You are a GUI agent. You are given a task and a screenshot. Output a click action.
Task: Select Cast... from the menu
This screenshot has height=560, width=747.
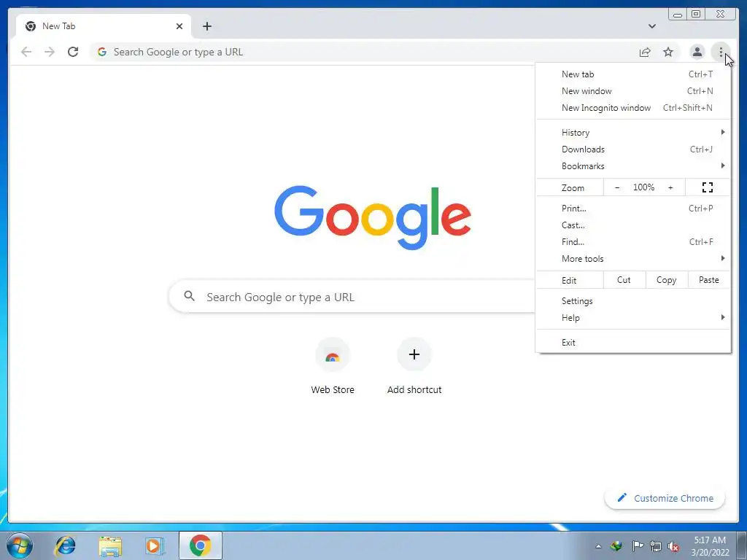point(633,225)
